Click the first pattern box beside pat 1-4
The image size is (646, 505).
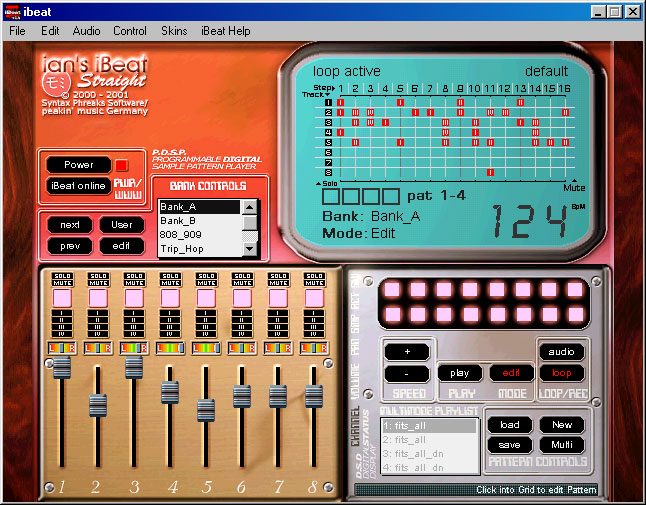pyautogui.click(x=330, y=196)
